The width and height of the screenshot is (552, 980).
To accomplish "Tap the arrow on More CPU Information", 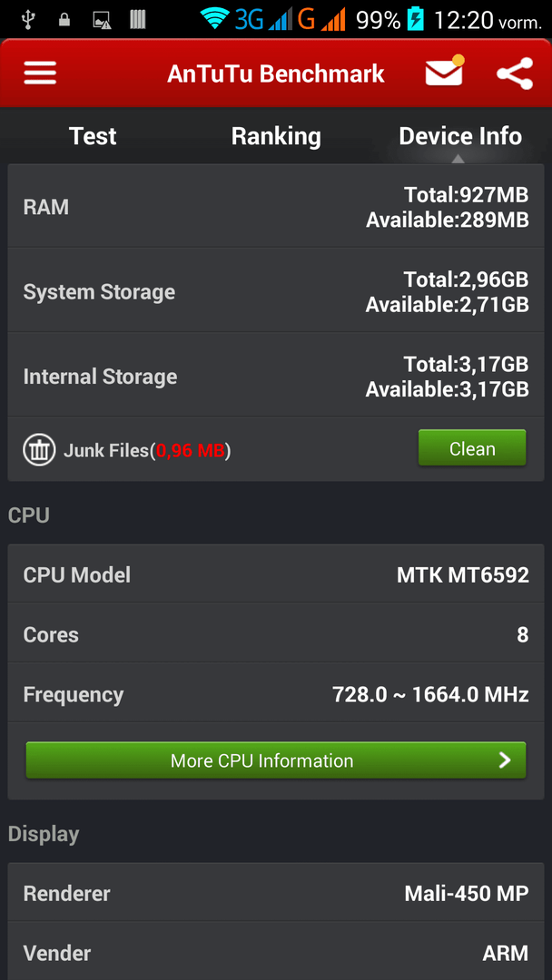I will tap(505, 760).
